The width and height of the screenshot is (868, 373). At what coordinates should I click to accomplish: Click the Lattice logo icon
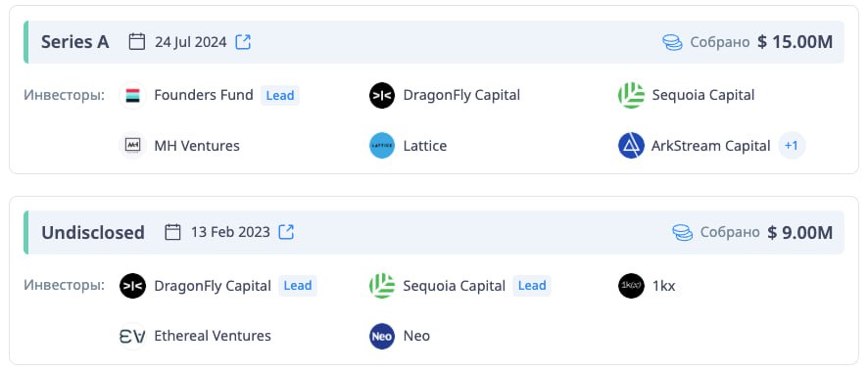(x=382, y=146)
